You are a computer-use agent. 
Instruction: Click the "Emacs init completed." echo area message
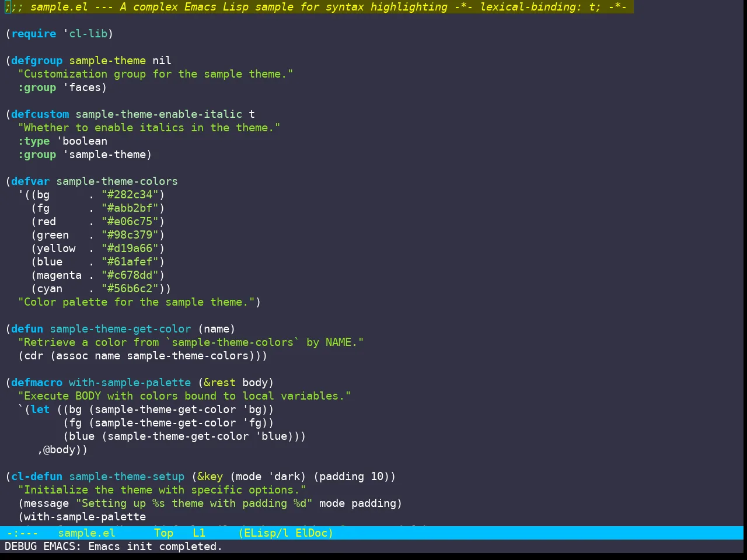click(x=155, y=547)
